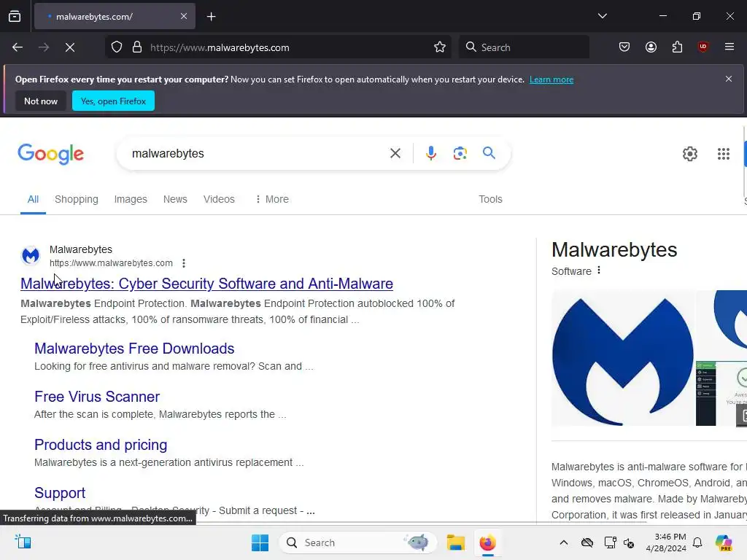Open the Malwarebytes favicon in result

(x=31, y=256)
